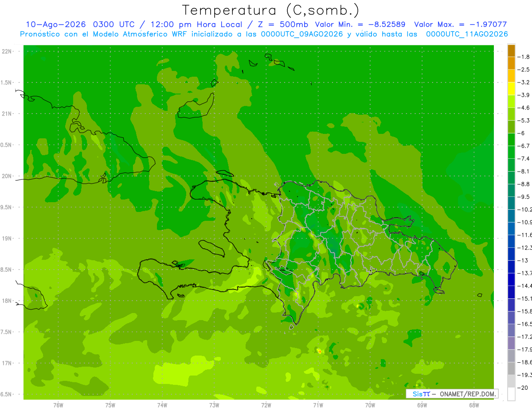Click the "-3.2" color scale label
532x411 pixels.
pyautogui.click(x=524, y=82)
